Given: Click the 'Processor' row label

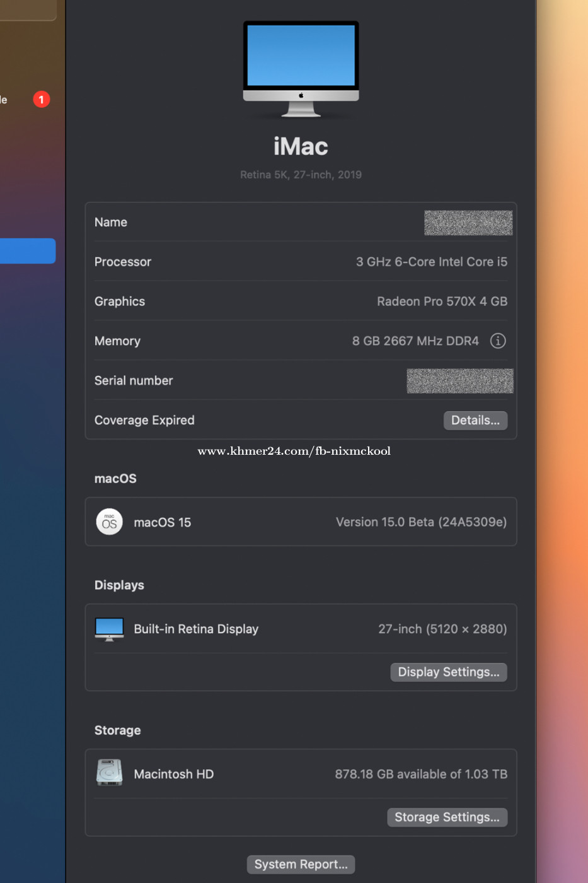Looking at the screenshot, I should point(123,262).
